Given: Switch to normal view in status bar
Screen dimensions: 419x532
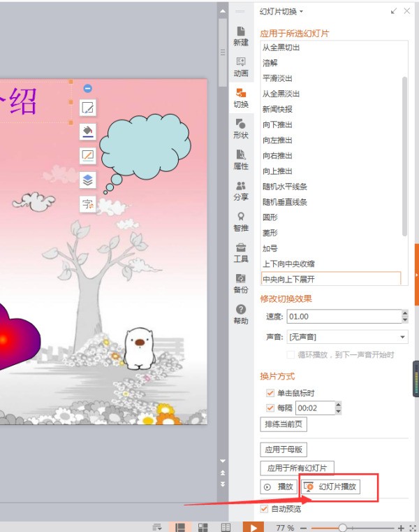Looking at the screenshot, I should [180, 527].
